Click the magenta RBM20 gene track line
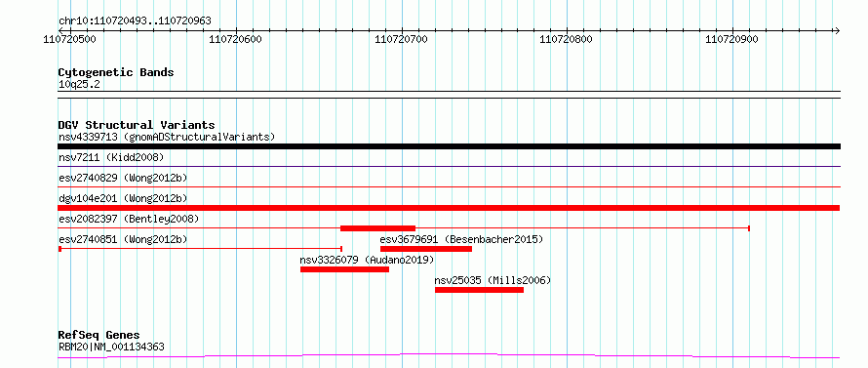The width and height of the screenshot is (868, 368). pos(449,355)
